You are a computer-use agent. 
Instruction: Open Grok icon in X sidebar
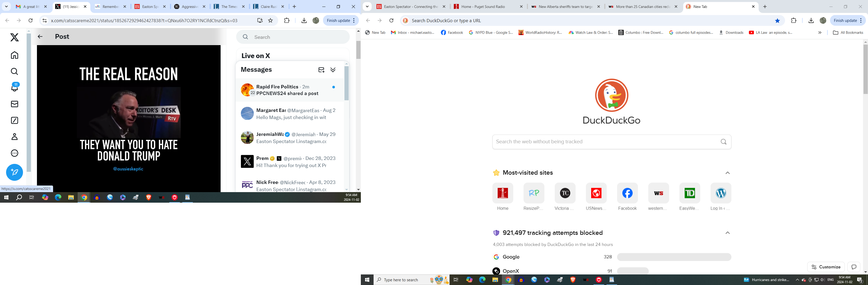[x=15, y=120]
